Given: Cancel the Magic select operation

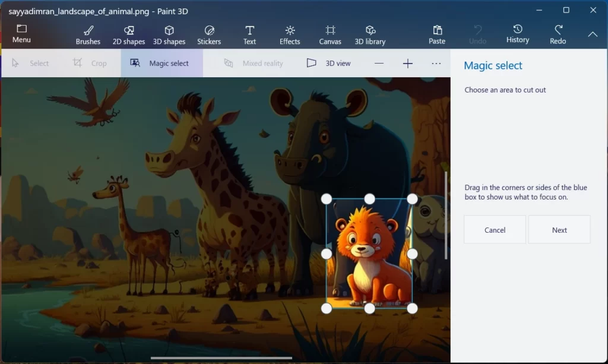Looking at the screenshot, I should click(x=495, y=229).
